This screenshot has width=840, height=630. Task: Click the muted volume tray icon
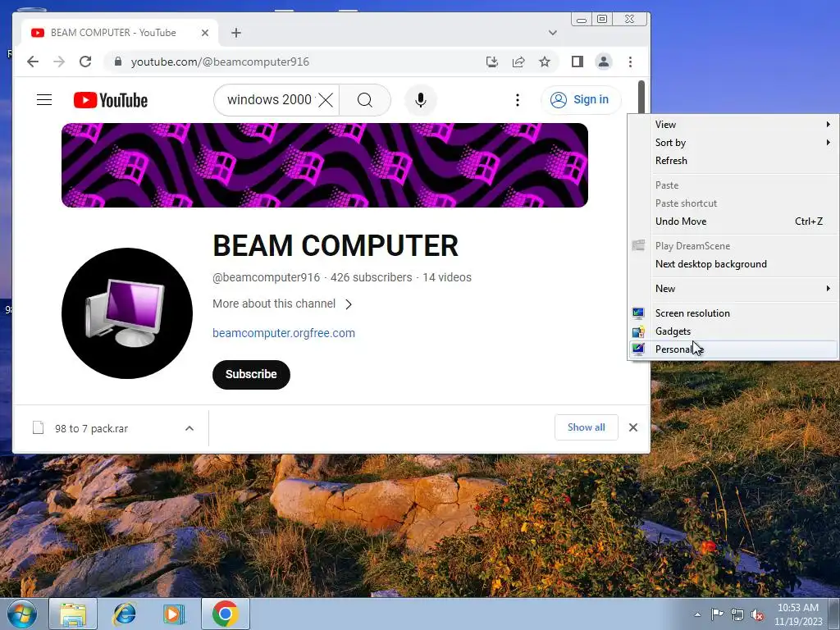[757, 615]
